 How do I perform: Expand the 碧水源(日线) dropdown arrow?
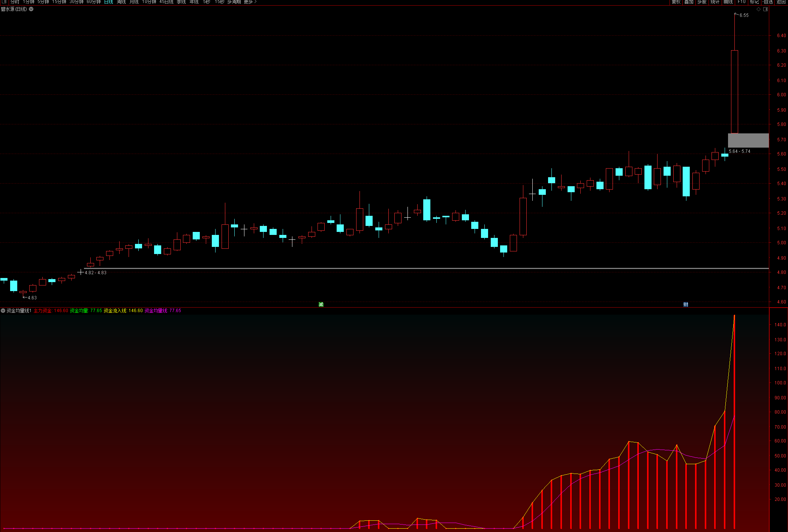31,9
